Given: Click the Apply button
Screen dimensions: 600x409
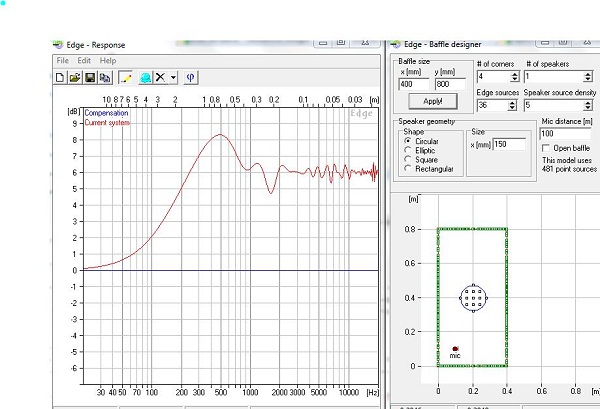Looking at the screenshot, I should pyautogui.click(x=433, y=101).
